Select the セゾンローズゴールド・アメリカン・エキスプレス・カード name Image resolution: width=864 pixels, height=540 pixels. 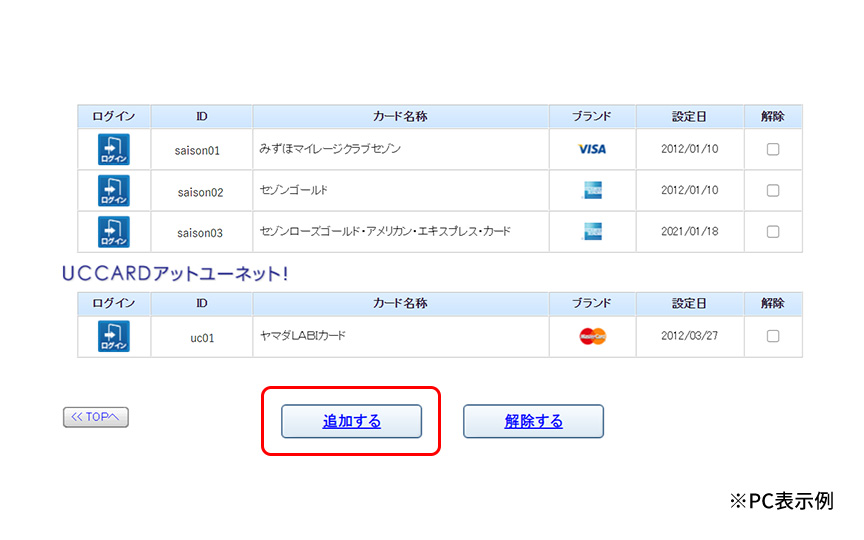coord(384,231)
